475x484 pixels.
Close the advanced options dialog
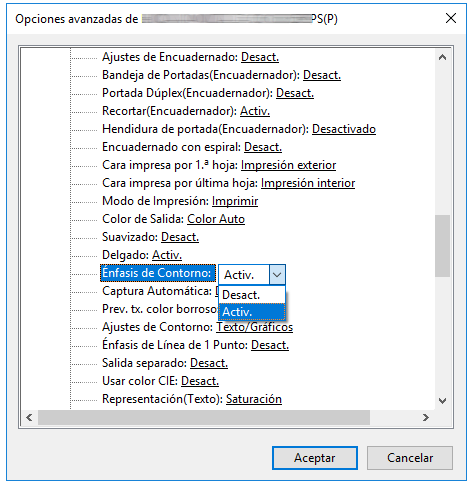(x=451, y=18)
